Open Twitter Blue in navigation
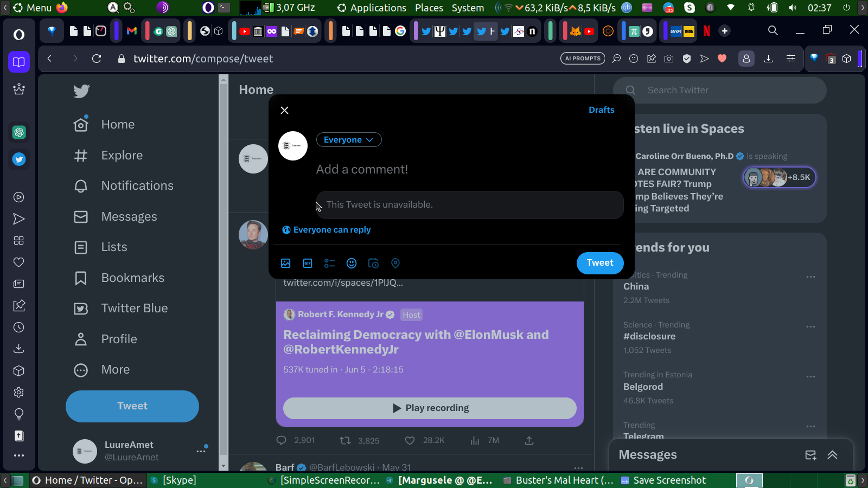The height and width of the screenshot is (488, 868). click(121, 309)
